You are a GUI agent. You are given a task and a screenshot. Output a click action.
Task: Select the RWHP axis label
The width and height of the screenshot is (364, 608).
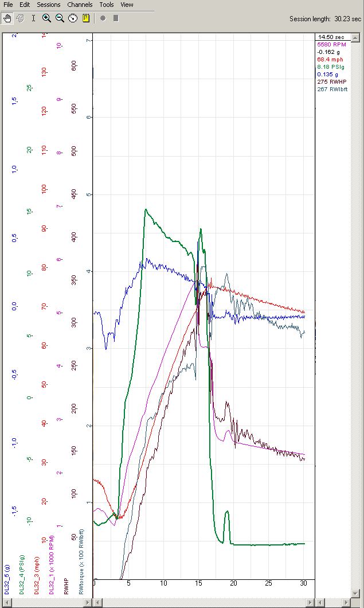(66, 586)
